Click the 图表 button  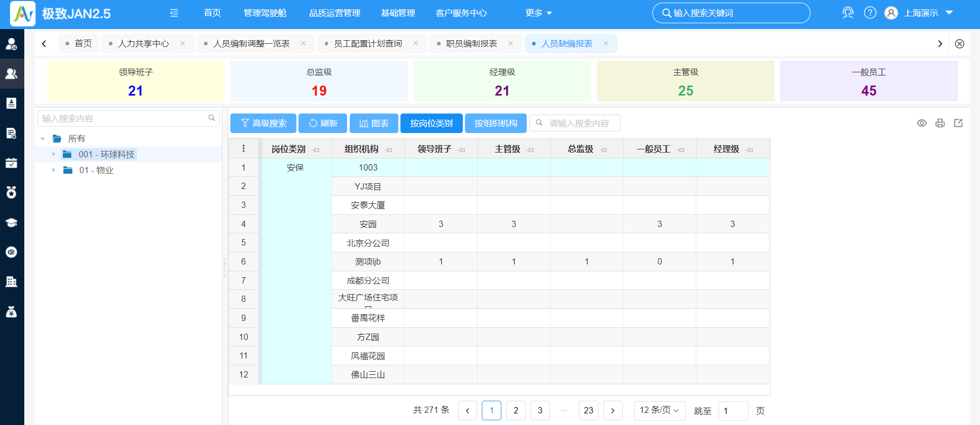click(374, 123)
